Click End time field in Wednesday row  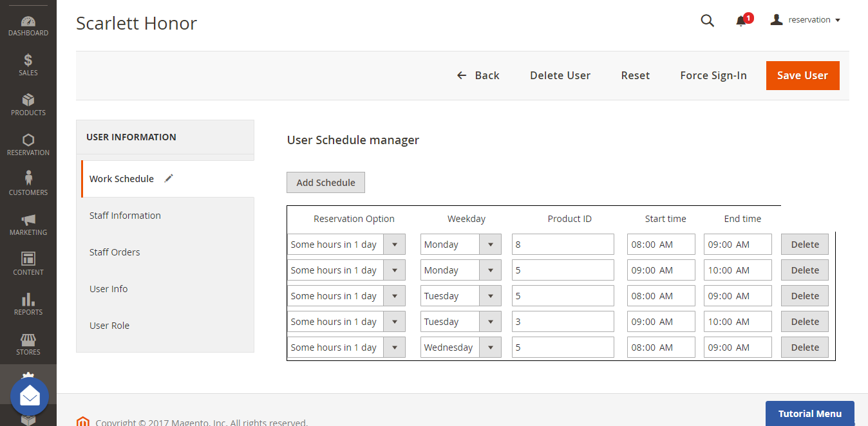[738, 347]
